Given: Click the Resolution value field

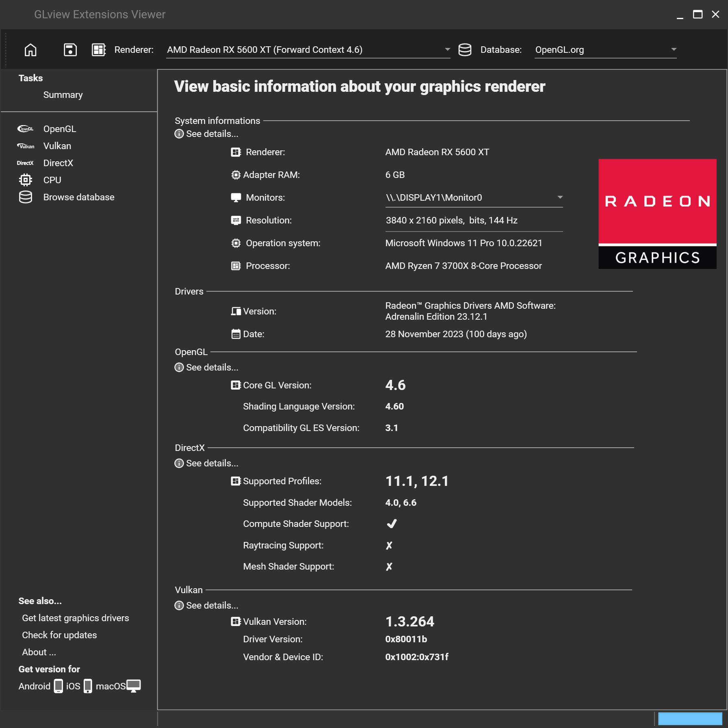Looking at the screenshot, I should point(474,221).
